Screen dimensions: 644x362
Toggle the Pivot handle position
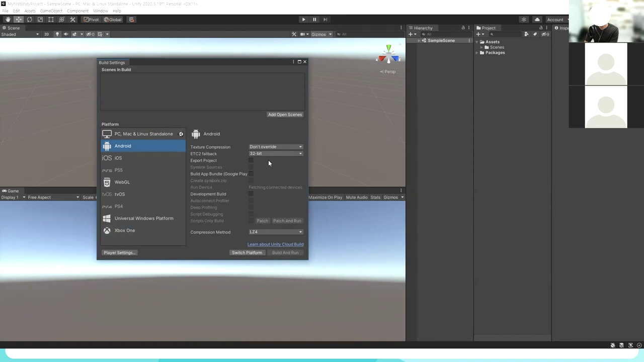click(x=91, y=20)
